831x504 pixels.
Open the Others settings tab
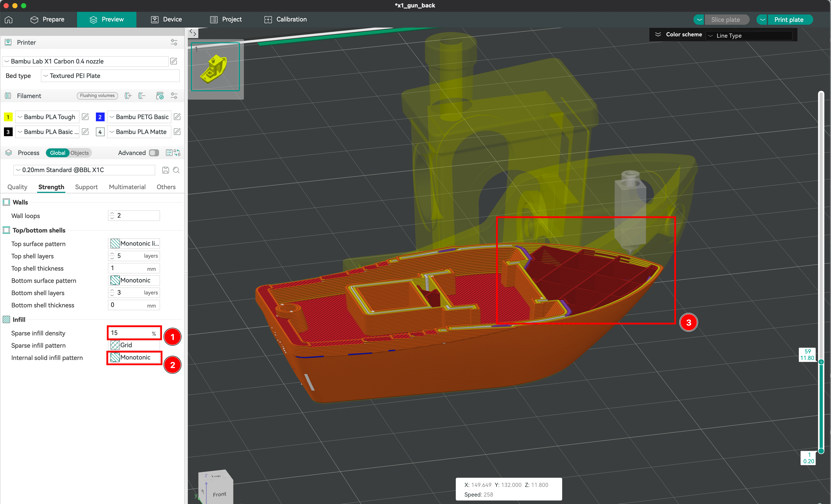166,187
